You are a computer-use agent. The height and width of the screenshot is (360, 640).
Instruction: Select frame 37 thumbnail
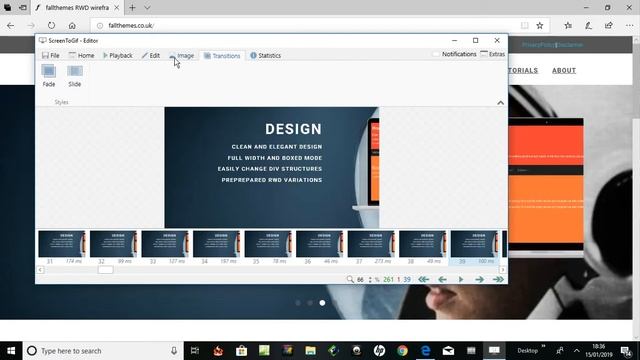click(x=371, y=247)
